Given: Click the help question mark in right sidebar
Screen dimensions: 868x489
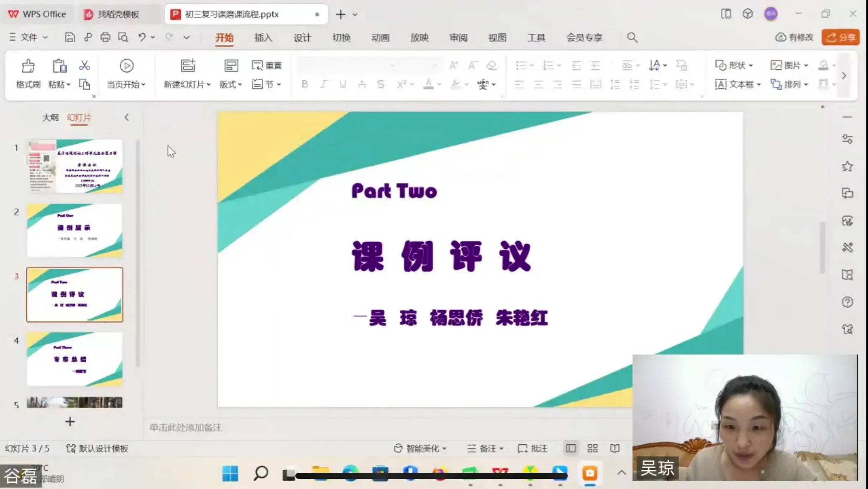Looking at the screenshot, I should point(847,302).
